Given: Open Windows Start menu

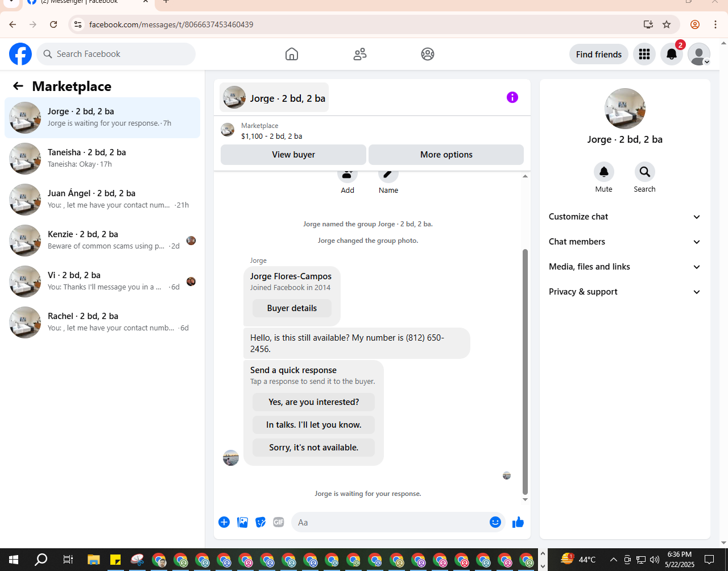Looking at the screenshot, I should click(x=14, y=560).
